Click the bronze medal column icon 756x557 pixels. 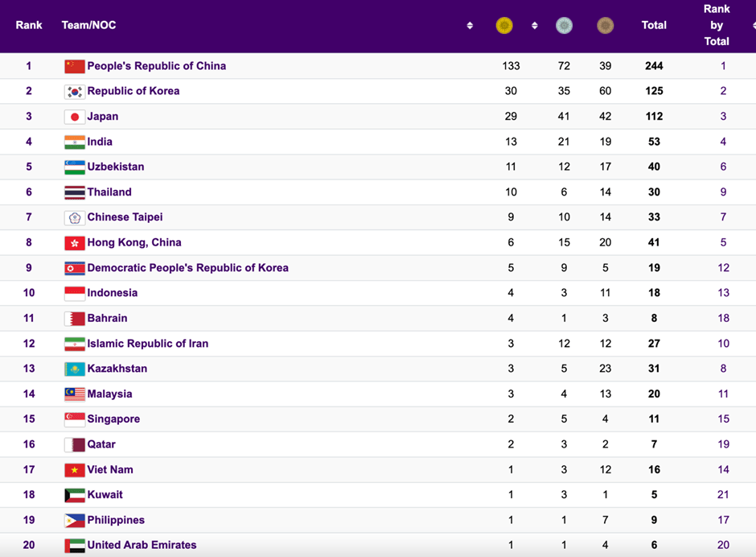605,26
